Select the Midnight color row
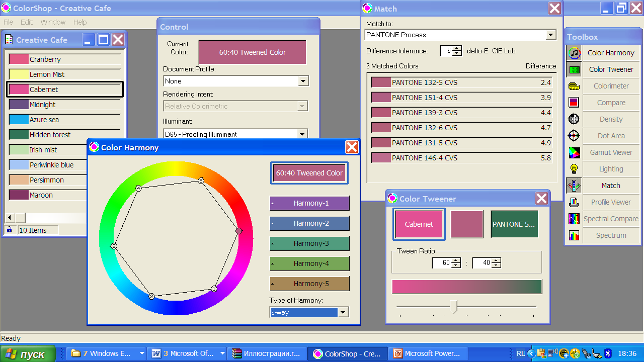This screenshot has width=644, height=362. click(x=64, y=105)
